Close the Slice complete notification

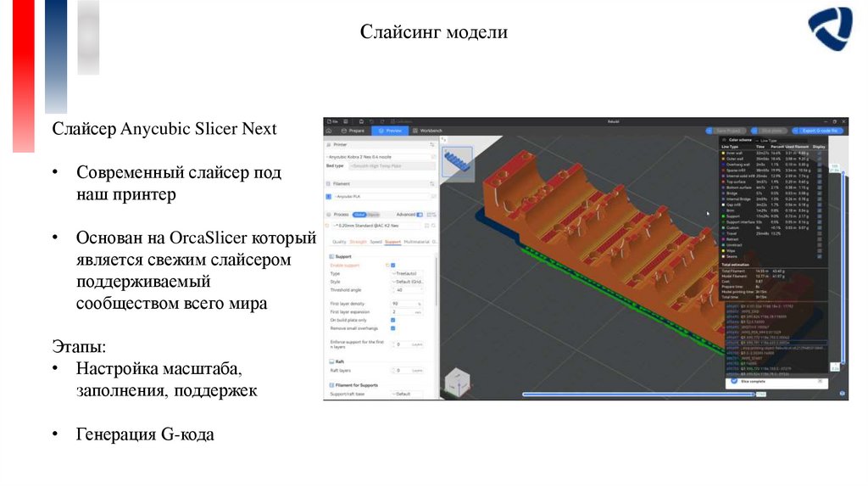coord(820,381)
